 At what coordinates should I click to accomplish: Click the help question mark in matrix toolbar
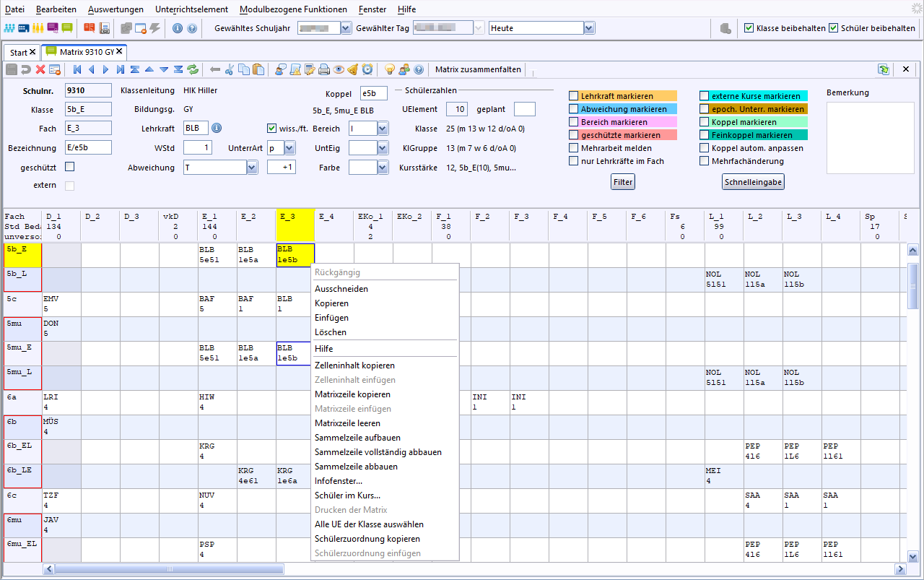tap(419, 69)
